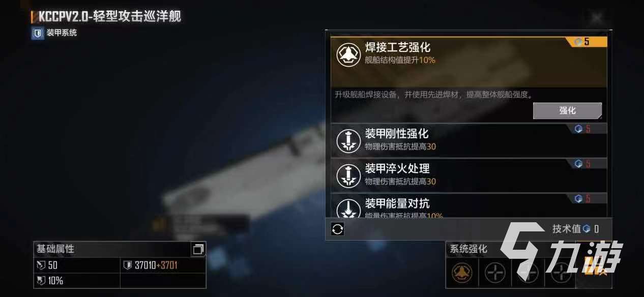Click the reset refresh icon below the list
This screenshot has width=644, height=297.
tap(338, 229)
